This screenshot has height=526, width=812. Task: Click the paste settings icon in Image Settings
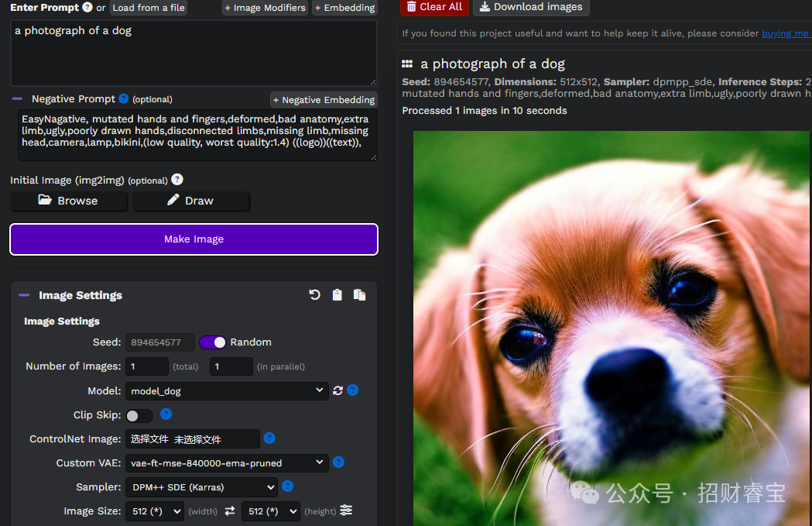(359, 295)
